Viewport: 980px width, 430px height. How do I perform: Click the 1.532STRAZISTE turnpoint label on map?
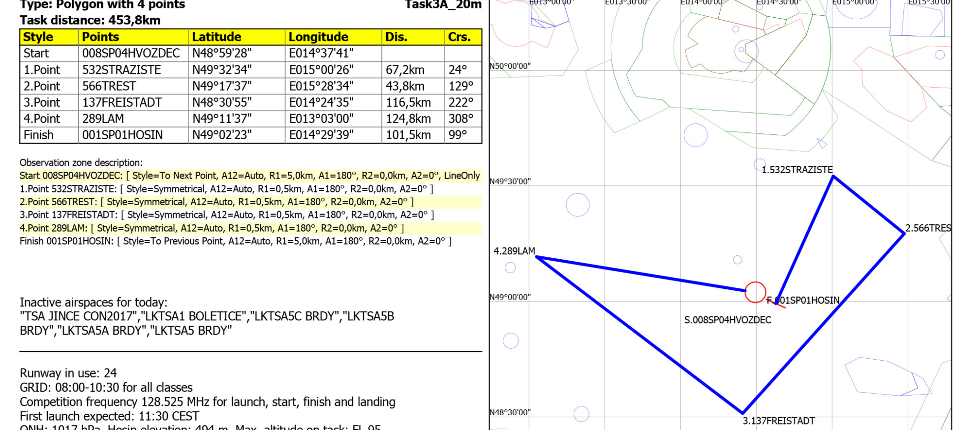click(x=797, y=170)
